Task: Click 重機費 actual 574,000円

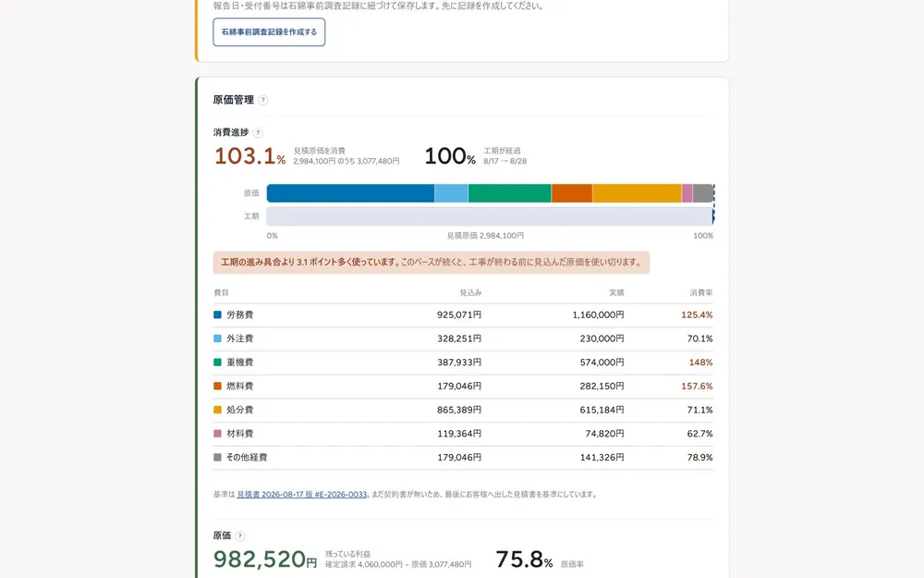Action: click(x=602, y=363)
